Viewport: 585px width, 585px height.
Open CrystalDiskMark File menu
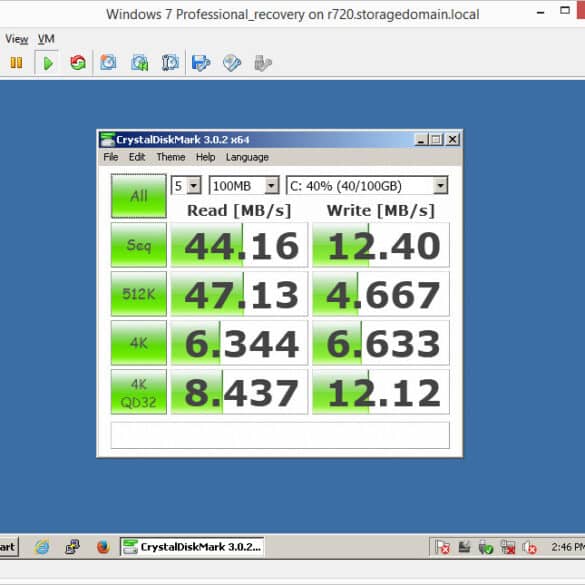[x=111, y=157]
